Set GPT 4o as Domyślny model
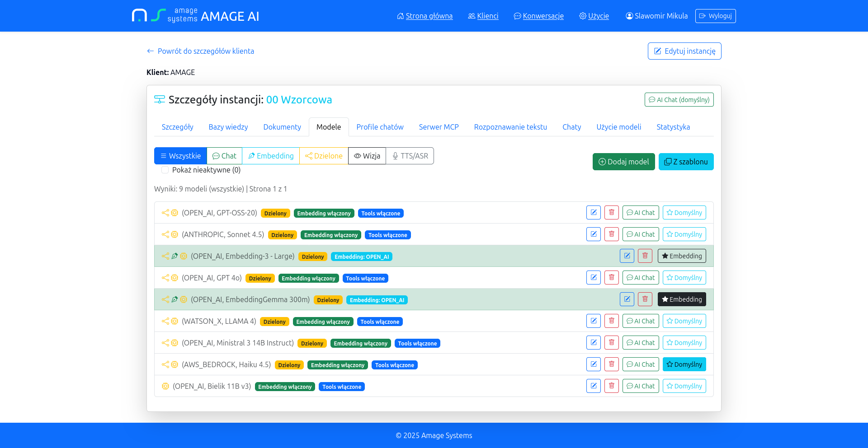868x448 pixels. [x=684, y=278]
